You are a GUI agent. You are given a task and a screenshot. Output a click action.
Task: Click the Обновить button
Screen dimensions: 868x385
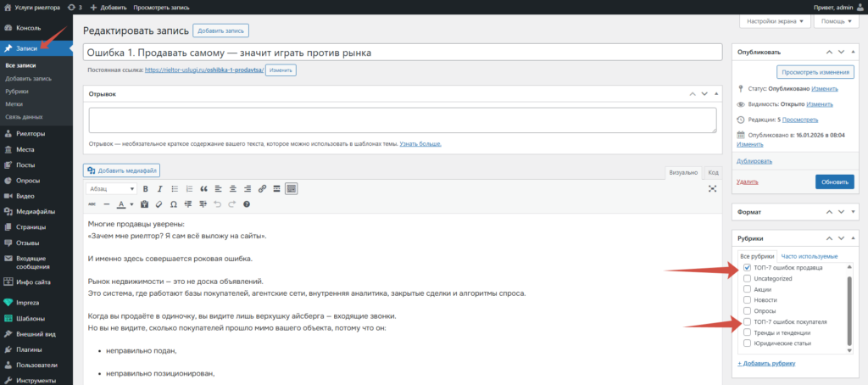point(834,181)
